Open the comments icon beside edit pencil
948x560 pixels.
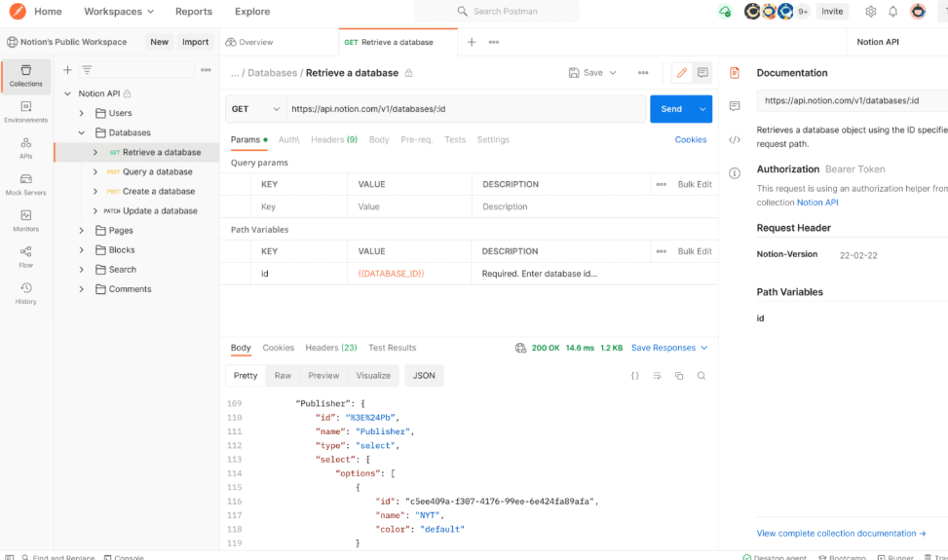pyautogui.click(x=702, y=72)
